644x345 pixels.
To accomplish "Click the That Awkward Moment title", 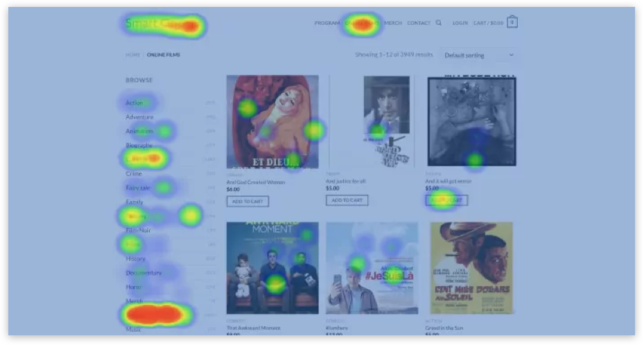I will pos(254,328).
